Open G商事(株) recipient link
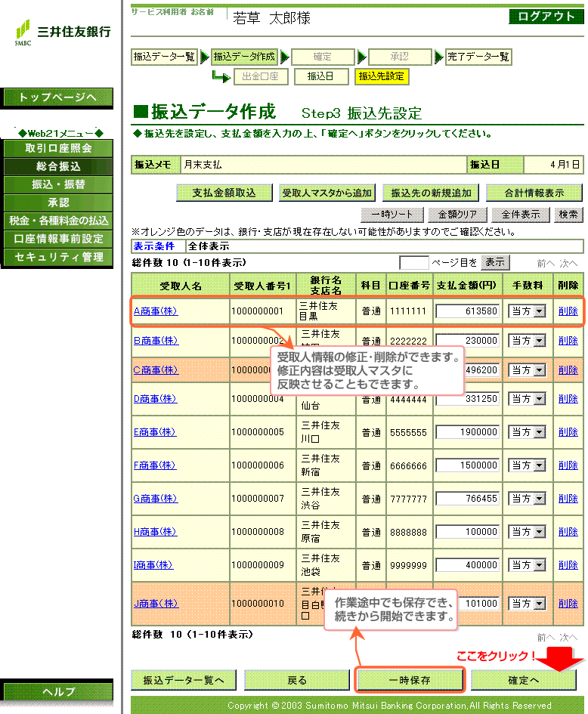Viewport: 588px width, 714px height. point(156,499)
